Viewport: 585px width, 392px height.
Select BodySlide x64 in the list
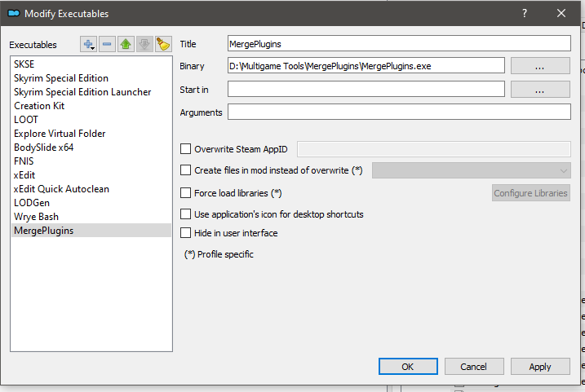pyautogui.click(x=91, y=148)
